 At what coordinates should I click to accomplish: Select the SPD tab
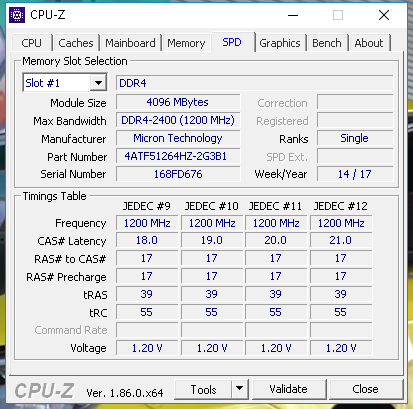point(232,42)
